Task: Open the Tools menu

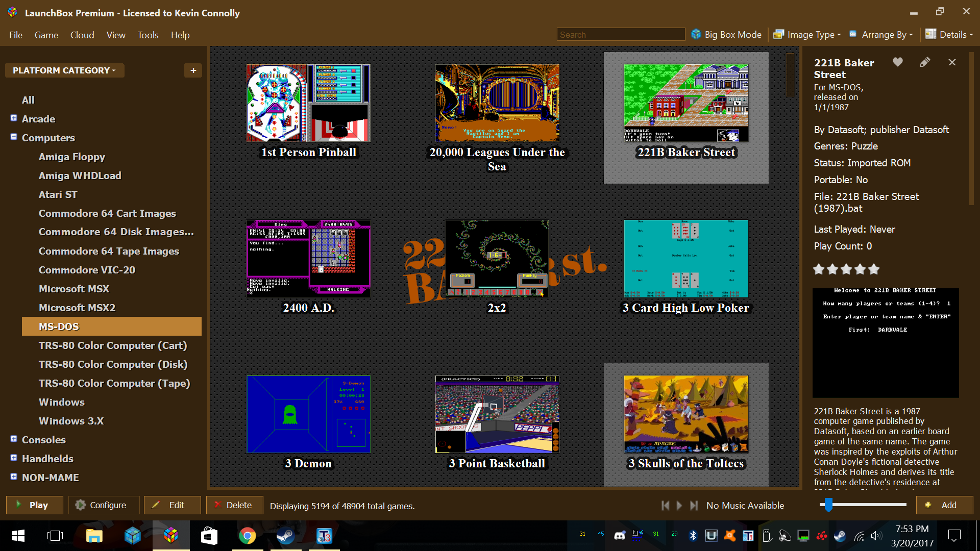Action: [x=148, y=35]
